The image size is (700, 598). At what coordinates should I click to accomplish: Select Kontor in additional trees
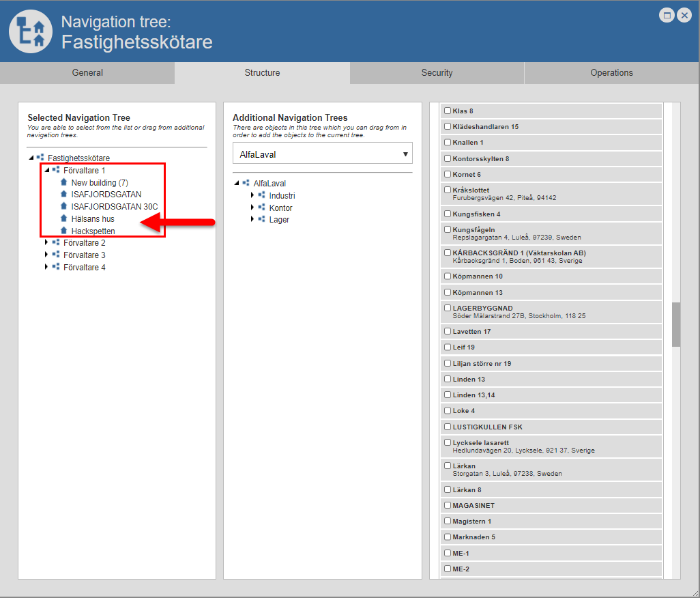(280, 208)
